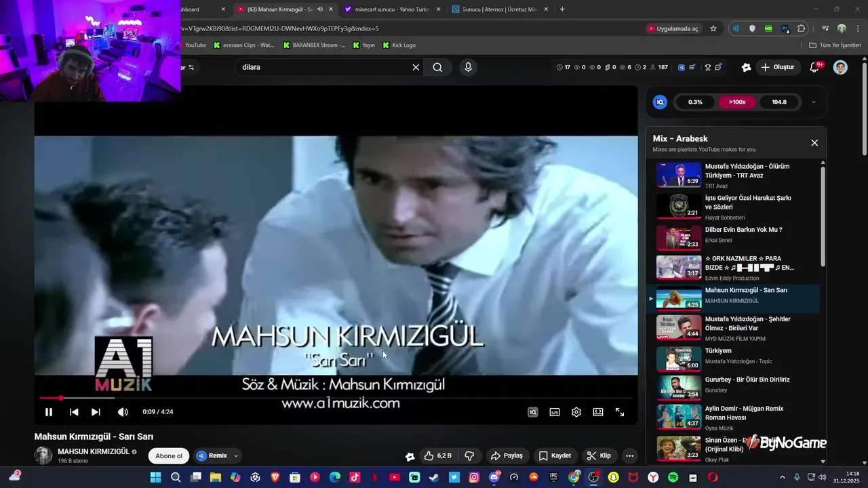Switch to theater mode
The width and height of the screenshot is (868, 488).
tap(598, 412)
